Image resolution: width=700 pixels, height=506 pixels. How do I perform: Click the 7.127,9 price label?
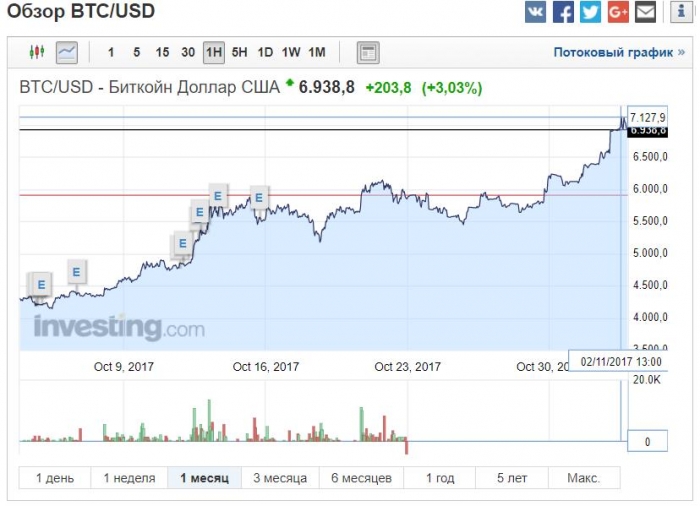pyautogui.click(x=647, y=117)
